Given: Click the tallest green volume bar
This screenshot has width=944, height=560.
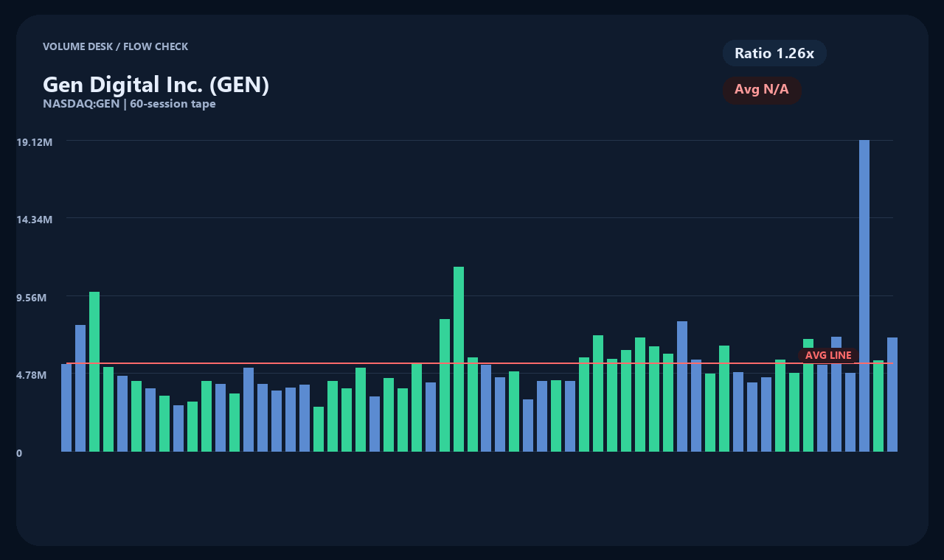Looking at the screenshot, I should tap(459, 359).
